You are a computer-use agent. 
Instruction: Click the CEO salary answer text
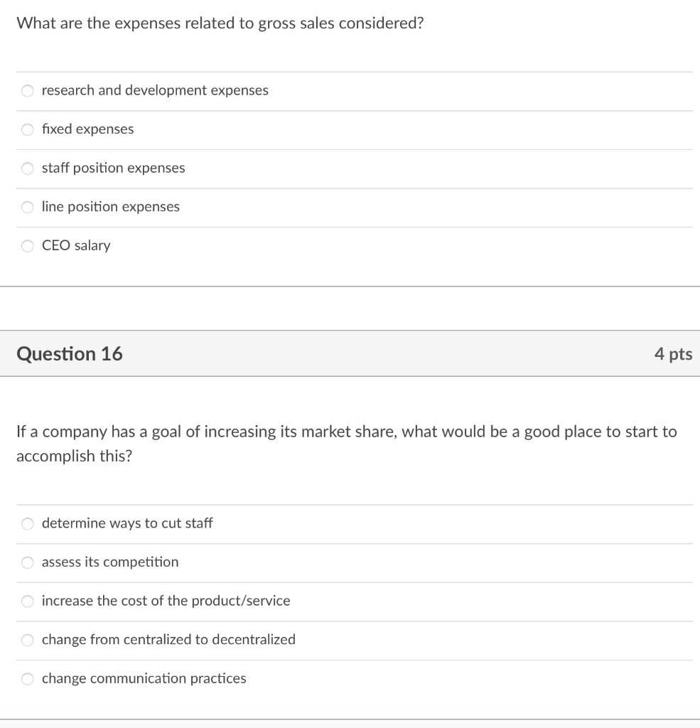click(x=76, y=245)
